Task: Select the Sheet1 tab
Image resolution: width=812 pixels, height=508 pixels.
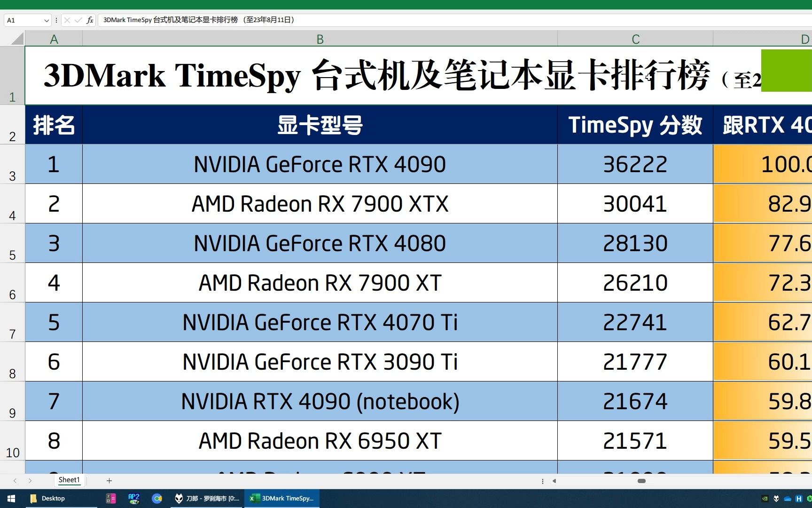Action: [x=69, y=480]
